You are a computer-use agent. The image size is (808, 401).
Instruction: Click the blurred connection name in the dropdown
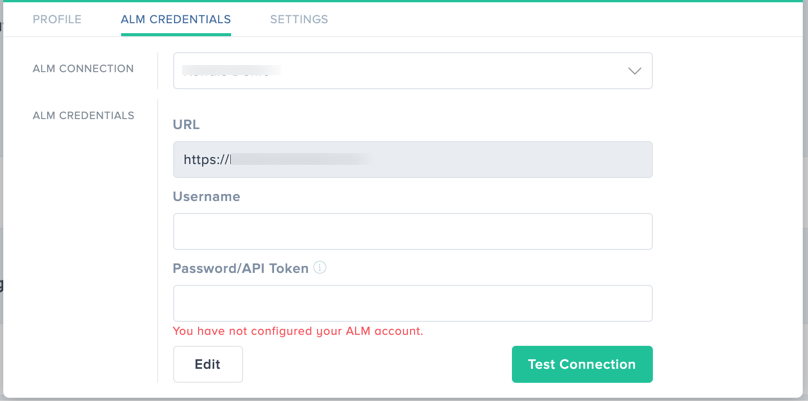[232, 71]
